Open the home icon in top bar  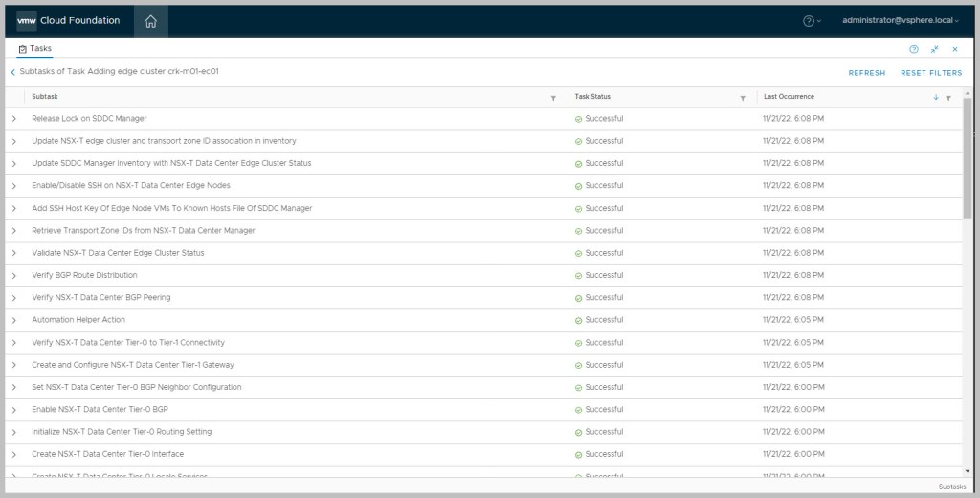pos(150,21)
